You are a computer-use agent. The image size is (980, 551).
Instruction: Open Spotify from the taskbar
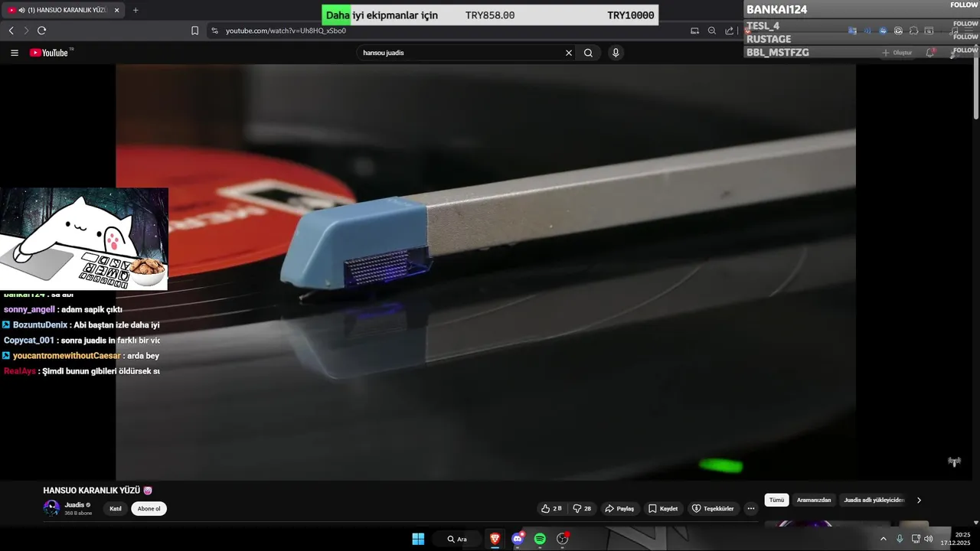point(540,539)
